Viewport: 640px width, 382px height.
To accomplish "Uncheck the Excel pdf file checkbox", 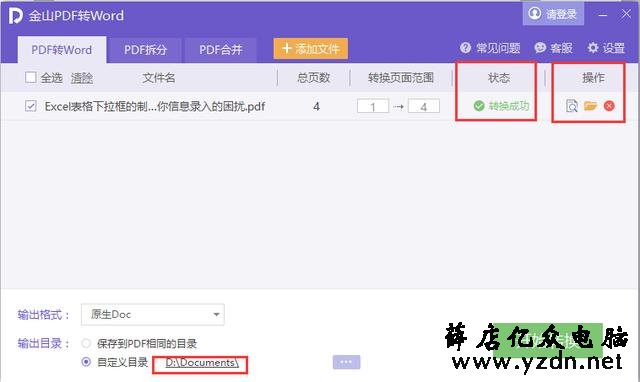I will coord(31,106).
